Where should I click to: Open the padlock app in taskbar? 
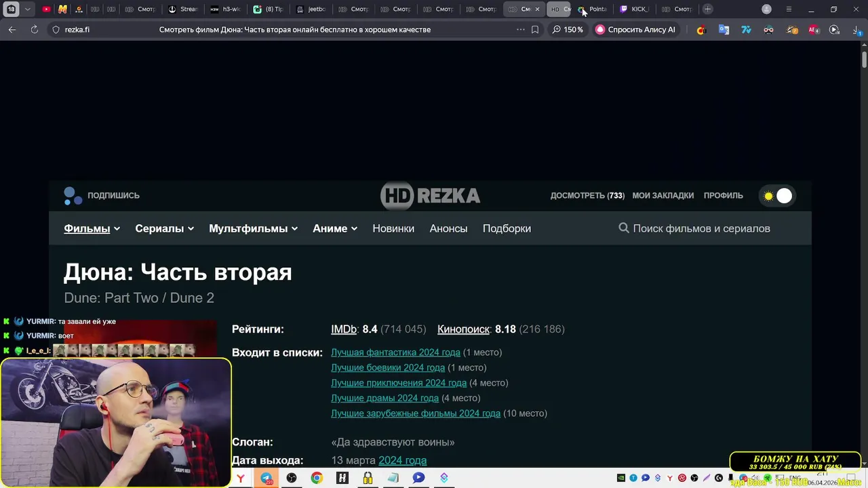click(x=368, y=479)
